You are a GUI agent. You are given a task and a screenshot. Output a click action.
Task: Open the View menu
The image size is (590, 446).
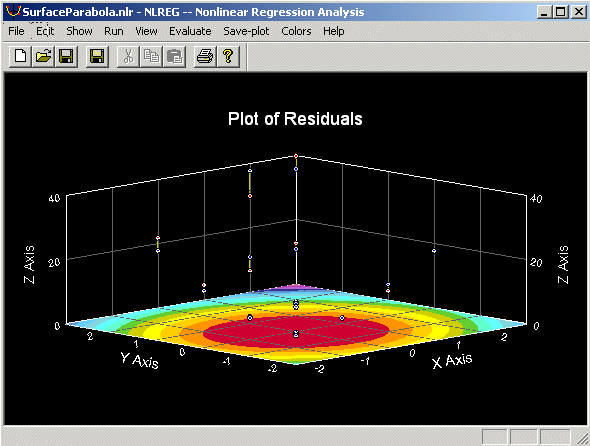point(146,31)
